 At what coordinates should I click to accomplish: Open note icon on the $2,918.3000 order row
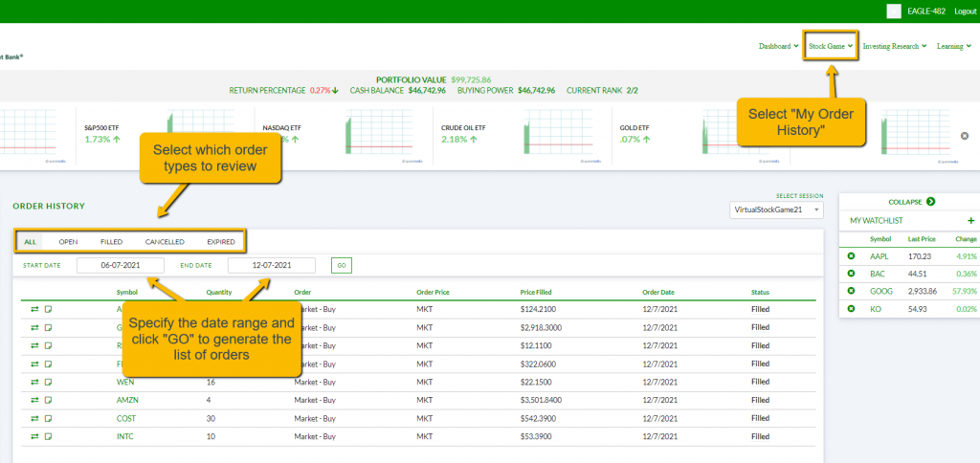click(48, 327)
